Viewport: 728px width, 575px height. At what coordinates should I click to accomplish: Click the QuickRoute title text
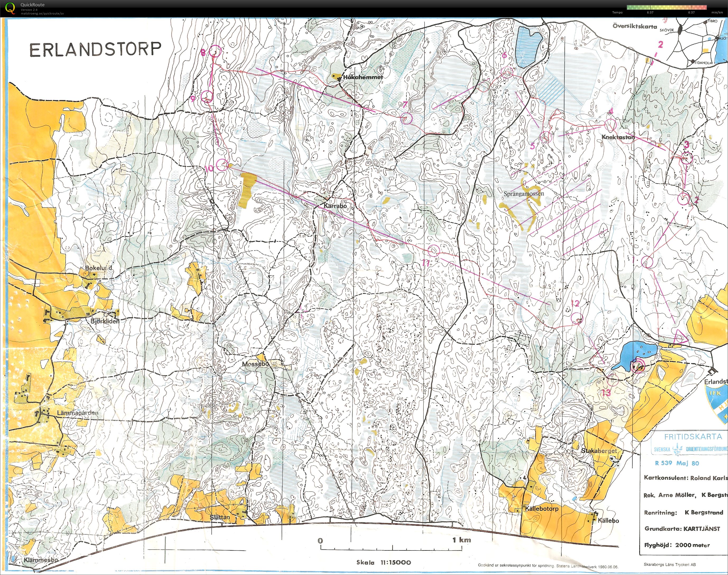(32, 5)
